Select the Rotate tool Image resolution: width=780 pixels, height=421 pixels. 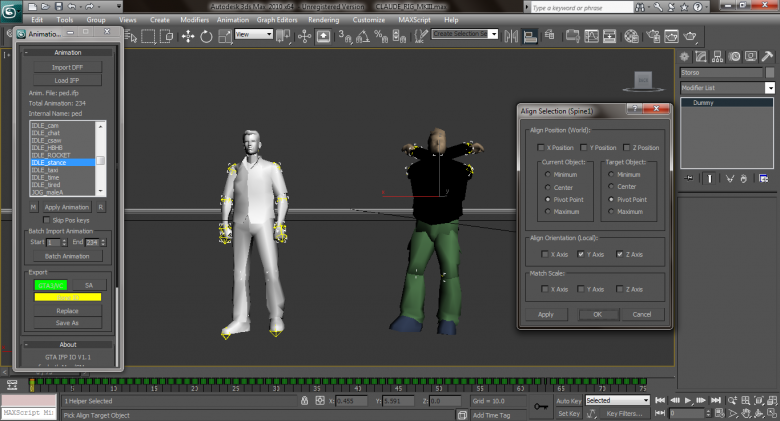tap(206, 36)
